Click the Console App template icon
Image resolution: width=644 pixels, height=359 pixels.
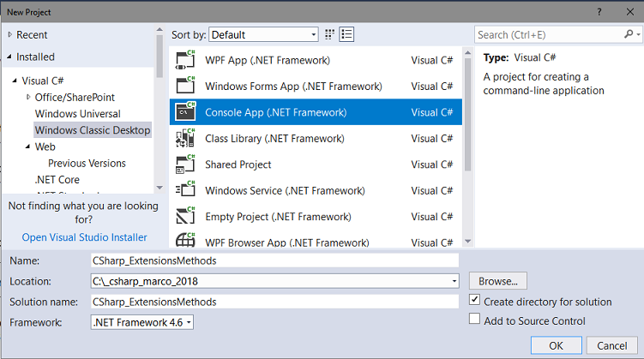(185, 111)
